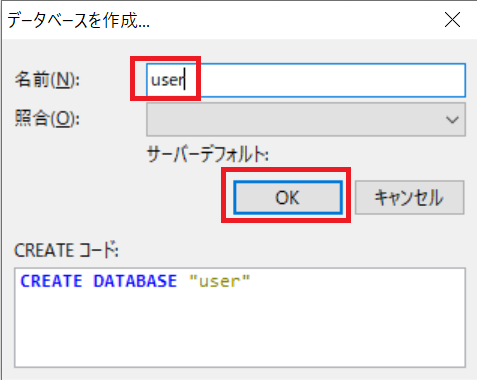Click the "user" string in SQL code
This screenshot has width=477, height=380.
pyautogui.click(x=219, y=281)
